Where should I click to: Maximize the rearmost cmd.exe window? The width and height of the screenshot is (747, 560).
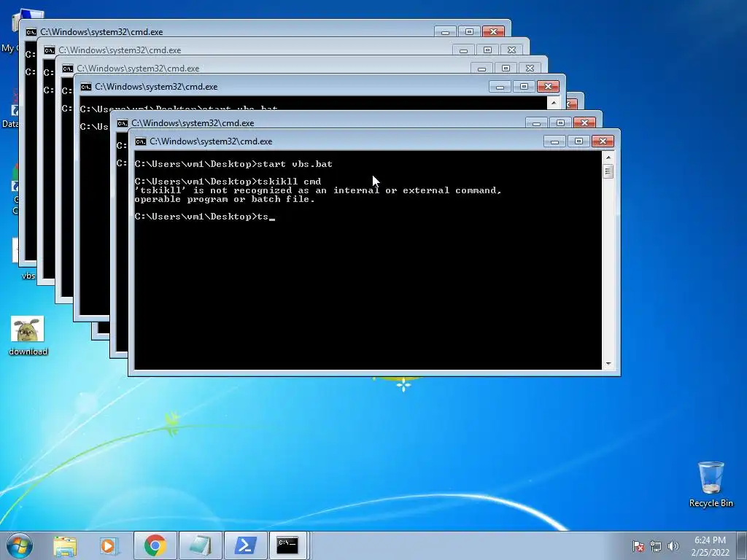click(469, 31)
